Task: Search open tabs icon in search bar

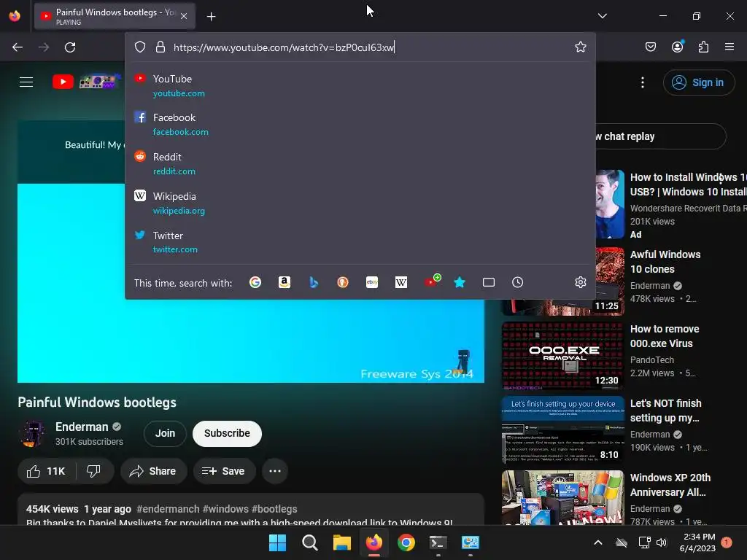Action: [x=488, y=282]
